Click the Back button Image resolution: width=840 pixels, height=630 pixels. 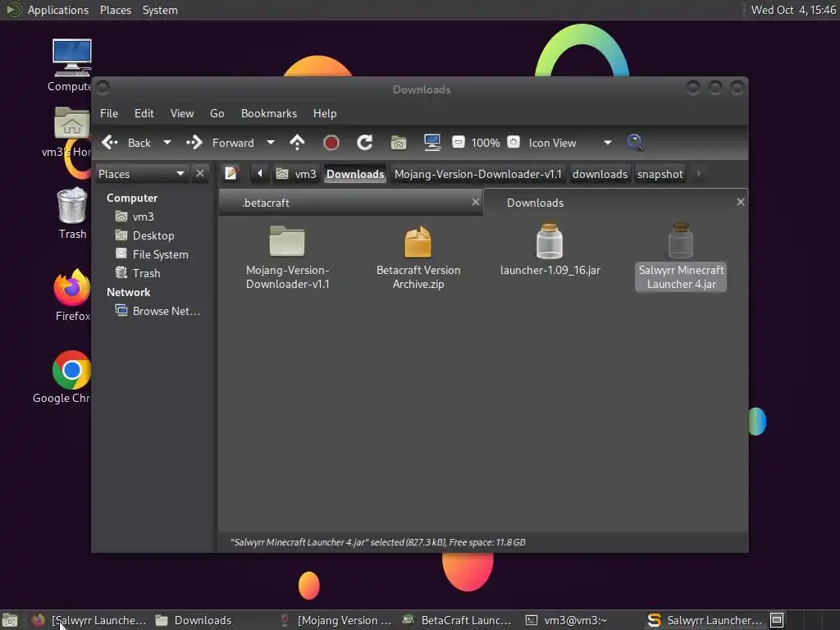tap(126, 143)
